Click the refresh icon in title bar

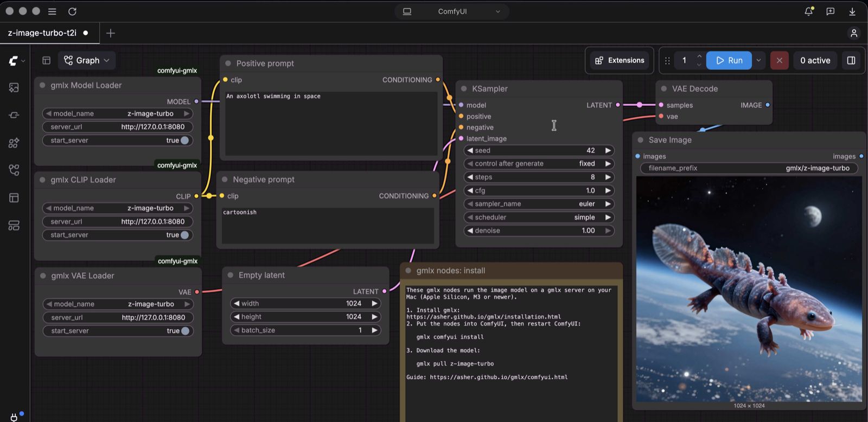[72, 11]
